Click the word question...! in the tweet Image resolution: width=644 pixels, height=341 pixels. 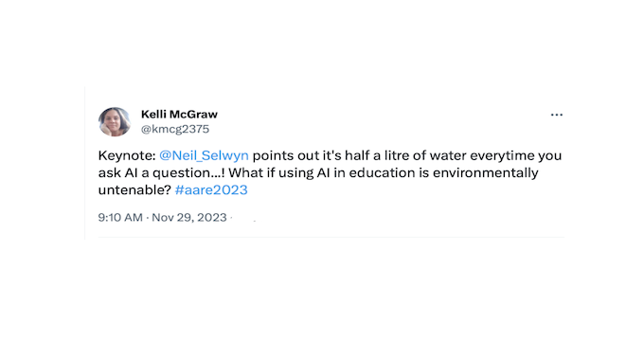[188, 173]
